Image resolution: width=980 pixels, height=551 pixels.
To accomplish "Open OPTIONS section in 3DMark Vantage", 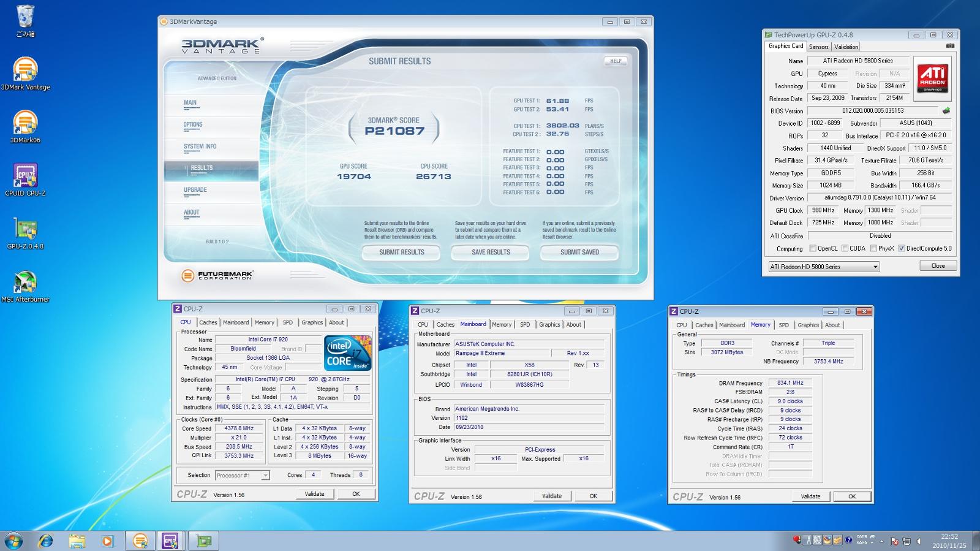I will click(193, 124).
